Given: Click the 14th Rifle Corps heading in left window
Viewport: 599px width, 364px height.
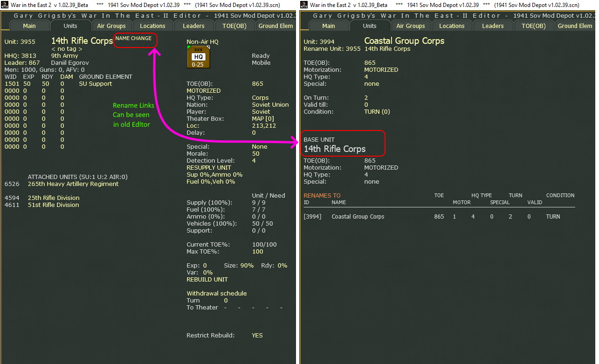Looking at the screenshot, I should point(82,41).
